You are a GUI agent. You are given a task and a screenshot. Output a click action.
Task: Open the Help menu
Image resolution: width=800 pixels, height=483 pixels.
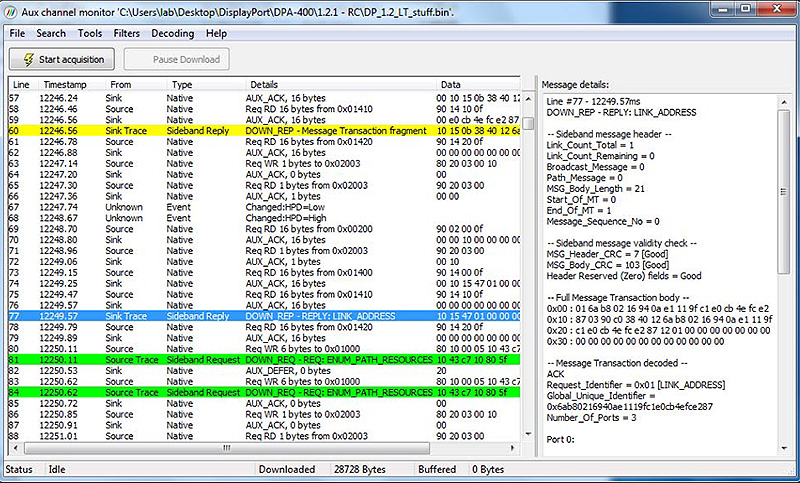click(216, 33)
